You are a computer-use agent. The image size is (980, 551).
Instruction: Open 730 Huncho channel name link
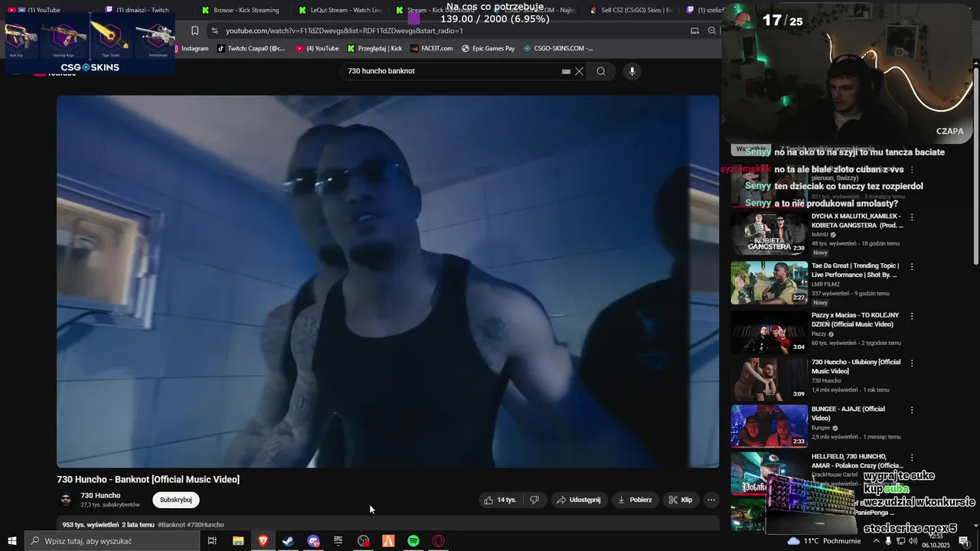pos(100,495)
